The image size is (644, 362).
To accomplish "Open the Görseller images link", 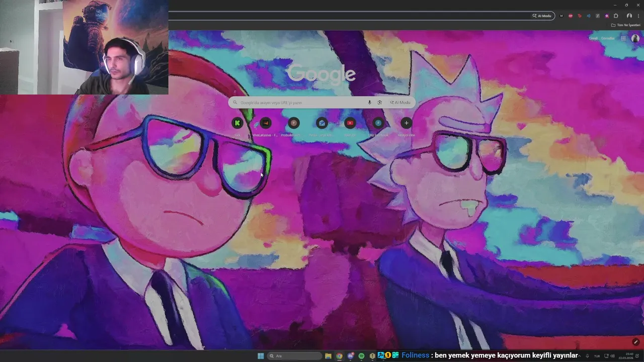I will click(x=608, y=38).
